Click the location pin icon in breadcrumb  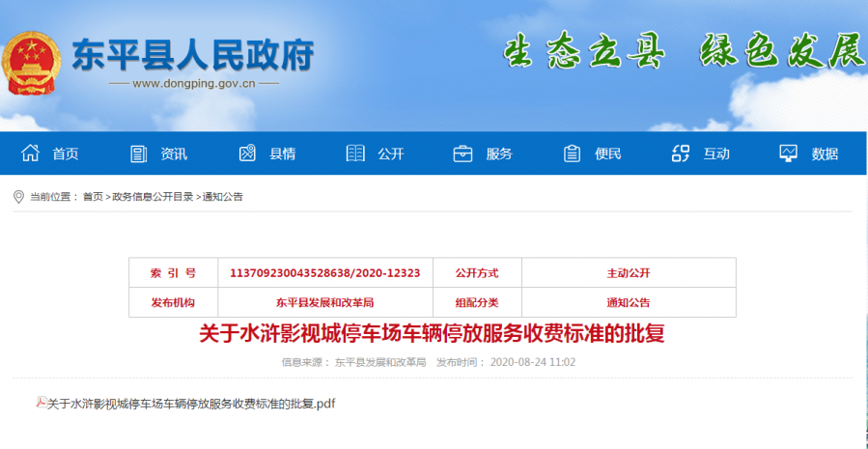pyautogui.click(x=18, y=197)
